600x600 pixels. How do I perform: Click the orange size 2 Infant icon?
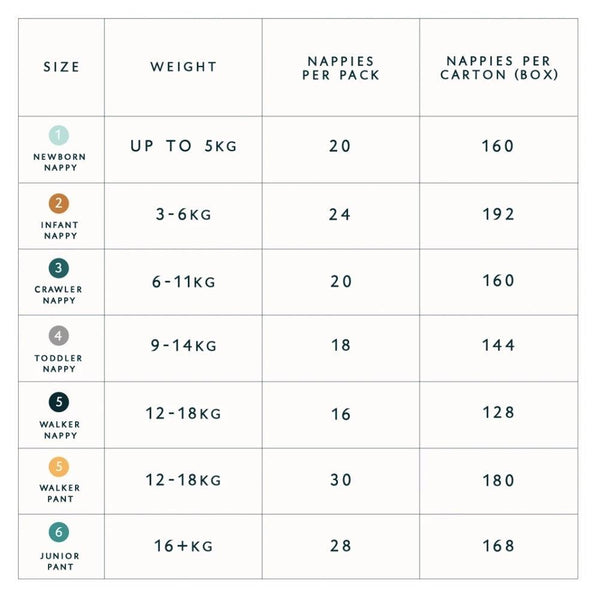point(61,204)
